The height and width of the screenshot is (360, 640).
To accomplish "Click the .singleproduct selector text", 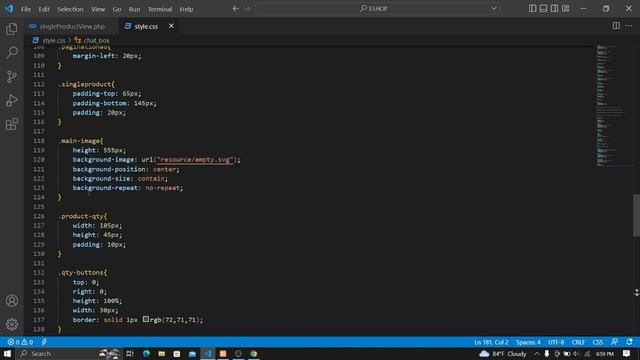I will point(86,84).
